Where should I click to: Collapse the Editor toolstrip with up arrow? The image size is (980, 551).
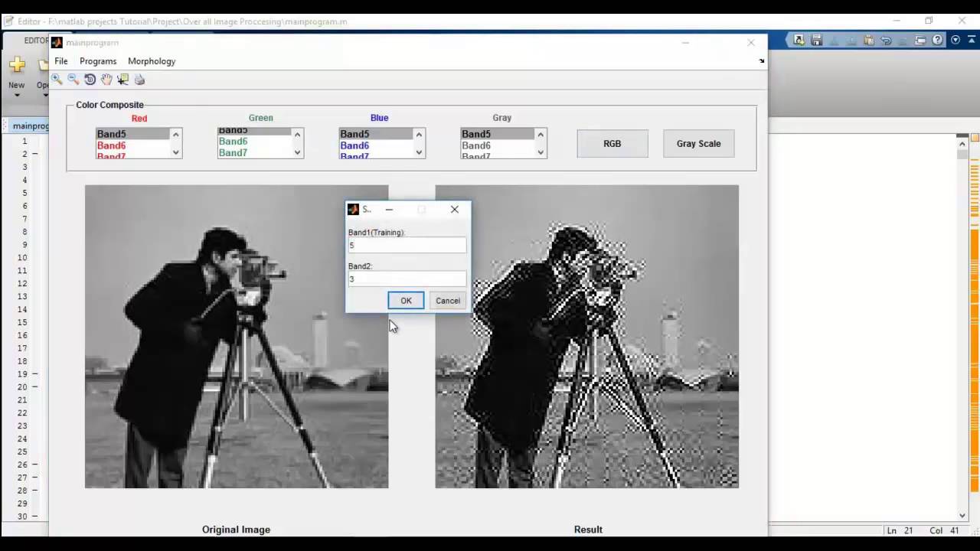pos(970,40)
